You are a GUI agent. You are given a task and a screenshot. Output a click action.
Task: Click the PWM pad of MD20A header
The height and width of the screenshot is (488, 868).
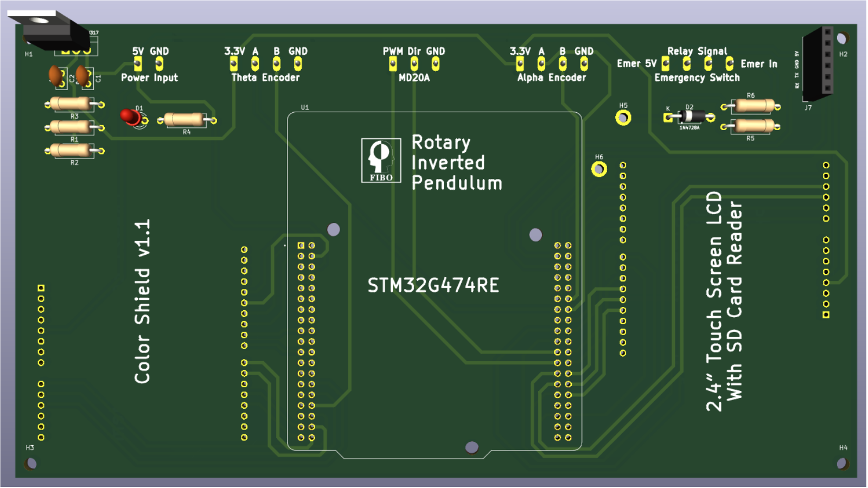393,64
